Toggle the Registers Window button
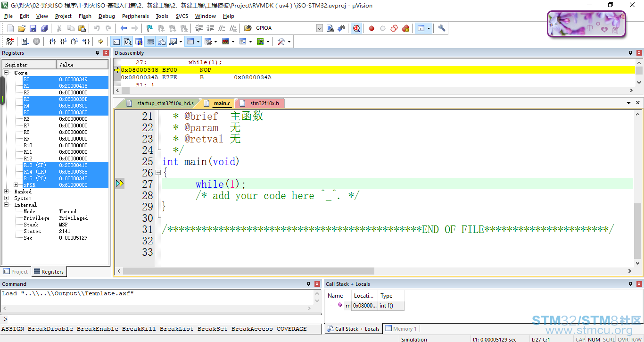 (150, 42)
